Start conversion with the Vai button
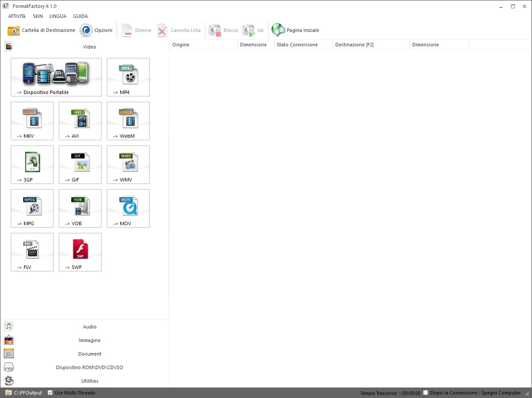Viewport: 532px width, 398px height. 253,30
